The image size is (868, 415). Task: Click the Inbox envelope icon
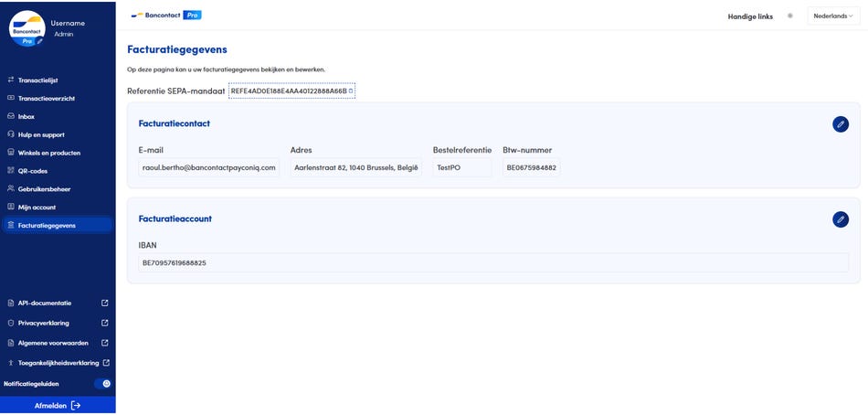[11, 116]
